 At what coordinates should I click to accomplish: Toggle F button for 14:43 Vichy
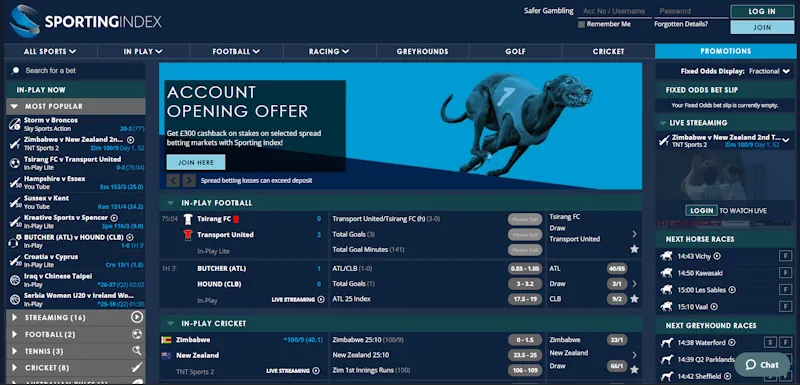pos(785,256)
